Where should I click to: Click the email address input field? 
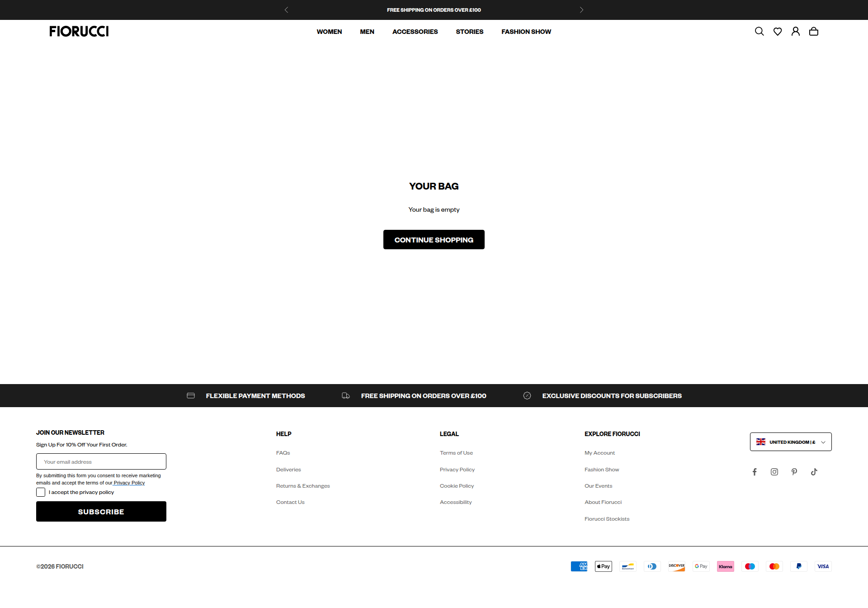(101, 461)
